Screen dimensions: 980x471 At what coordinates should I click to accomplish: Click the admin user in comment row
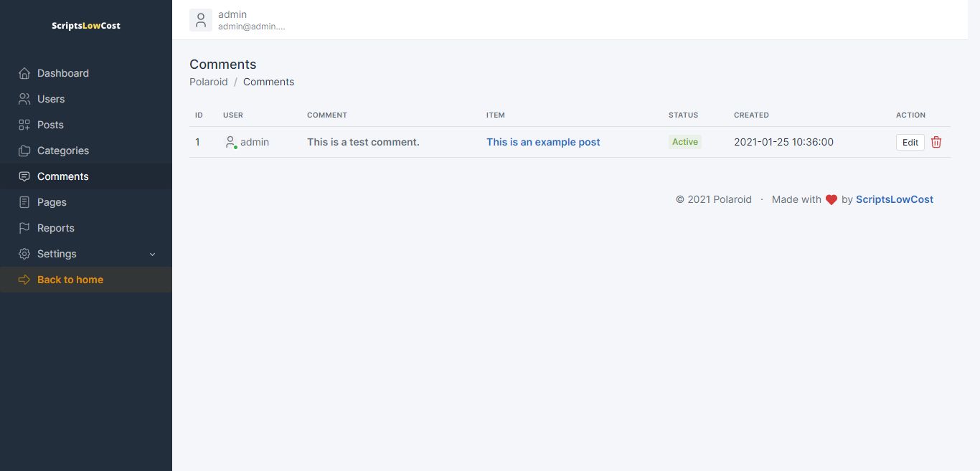[x=254, y=142]
